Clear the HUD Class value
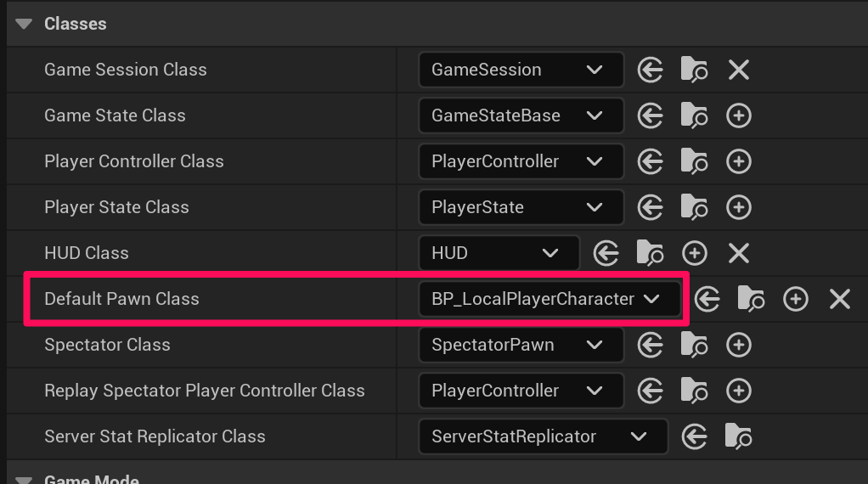 (739, 253)
